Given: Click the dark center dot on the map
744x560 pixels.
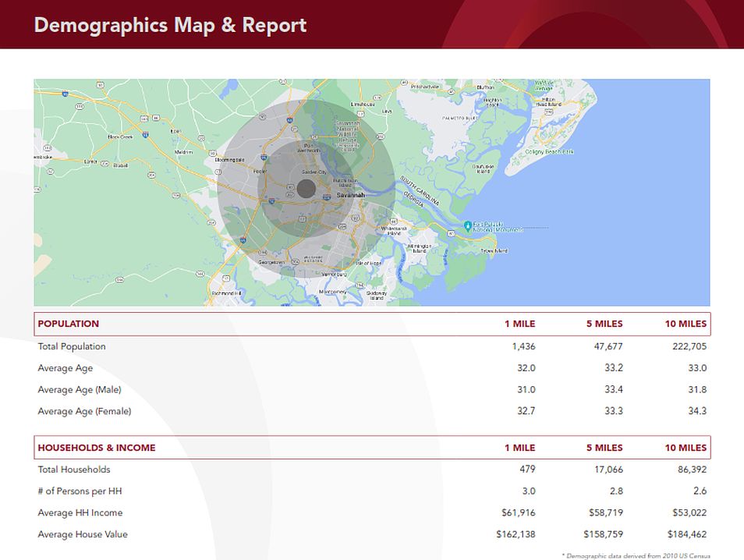Looking at the screenshot, I should (x=306, y=189).
